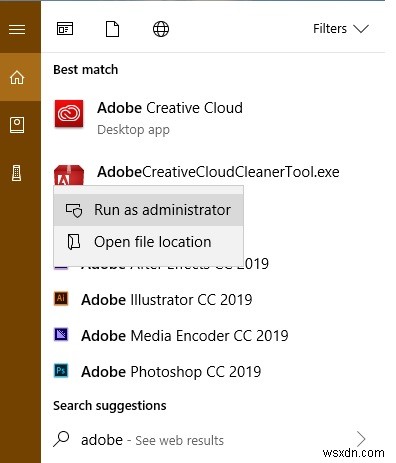
Task: Click the Adobe Creative Cloud red icon
Action: (69, 114)
